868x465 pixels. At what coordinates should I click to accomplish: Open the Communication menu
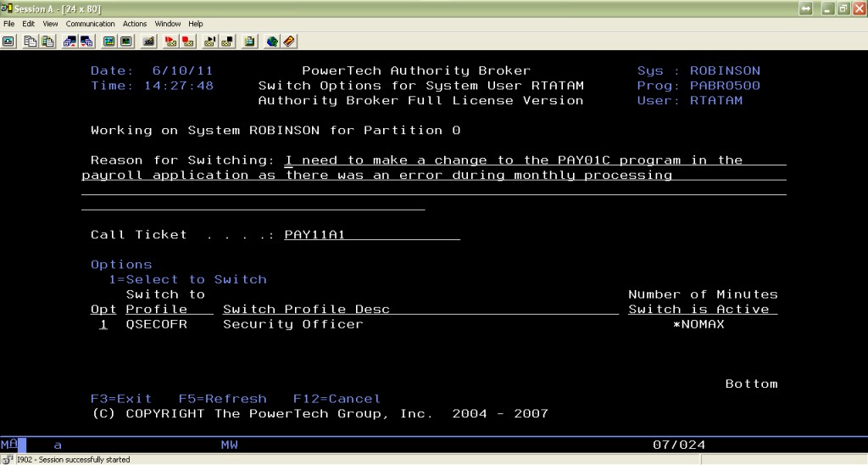pos(90,24)
